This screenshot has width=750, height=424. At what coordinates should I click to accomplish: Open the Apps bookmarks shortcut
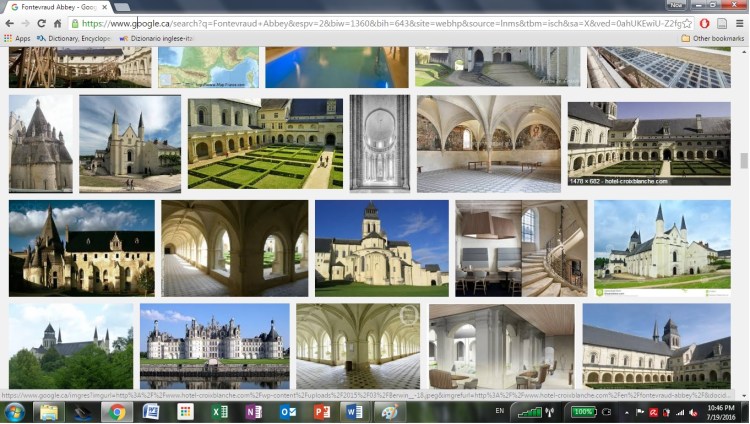16,38
